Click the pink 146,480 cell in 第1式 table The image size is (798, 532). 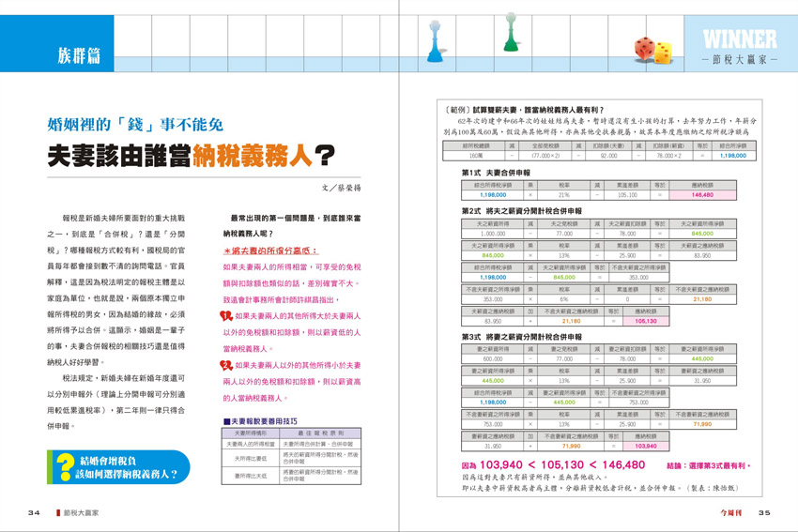pos(702,195)
